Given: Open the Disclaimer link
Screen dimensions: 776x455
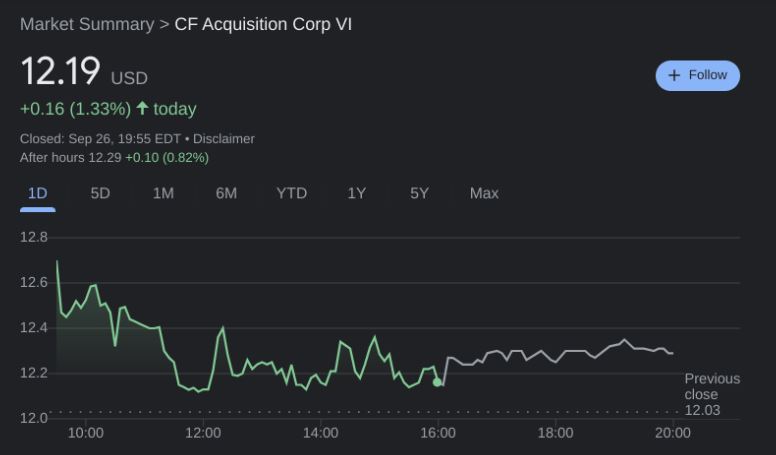Looking at the screenshot, I should coord(224,139).
